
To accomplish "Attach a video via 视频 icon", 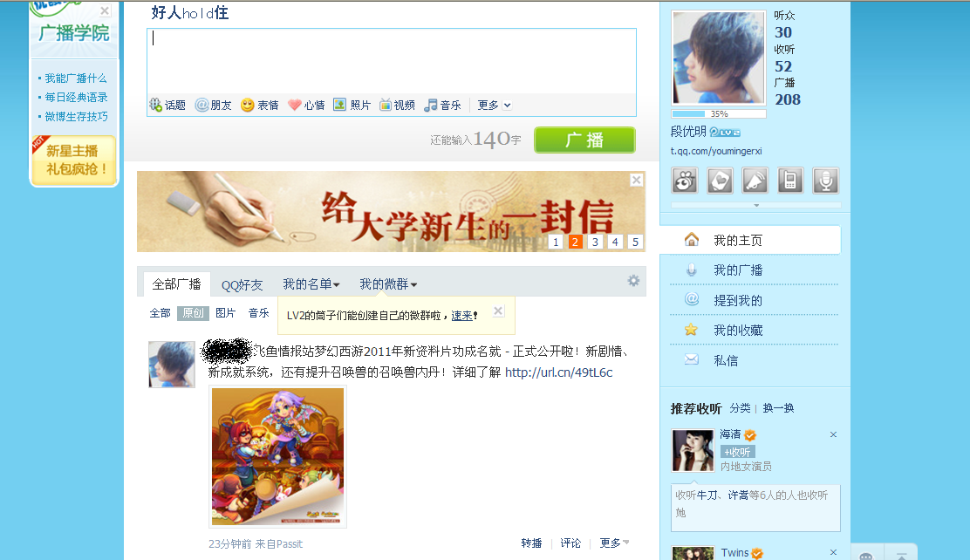I will 397,106.
